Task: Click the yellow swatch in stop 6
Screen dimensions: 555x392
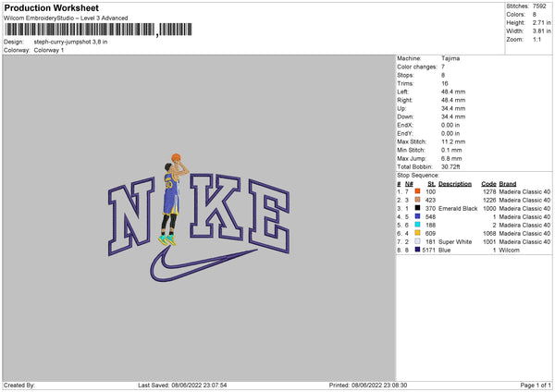Action: click(x=417, y=233)
